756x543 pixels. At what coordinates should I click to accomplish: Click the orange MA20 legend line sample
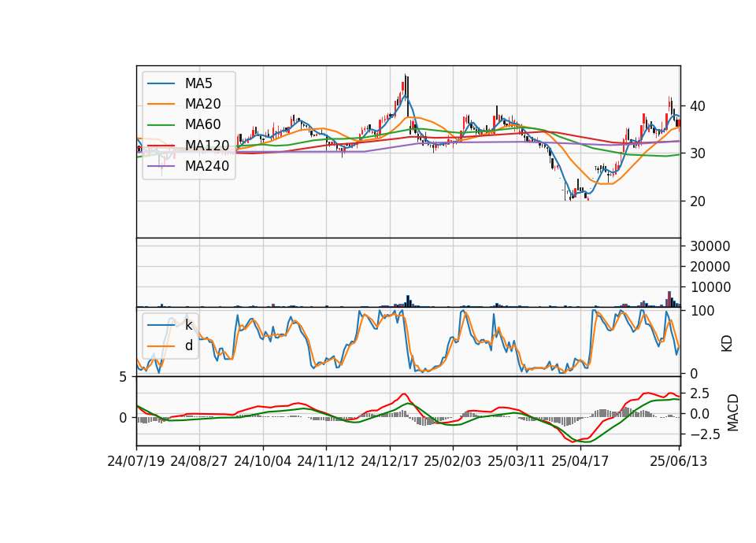(161, 104)
